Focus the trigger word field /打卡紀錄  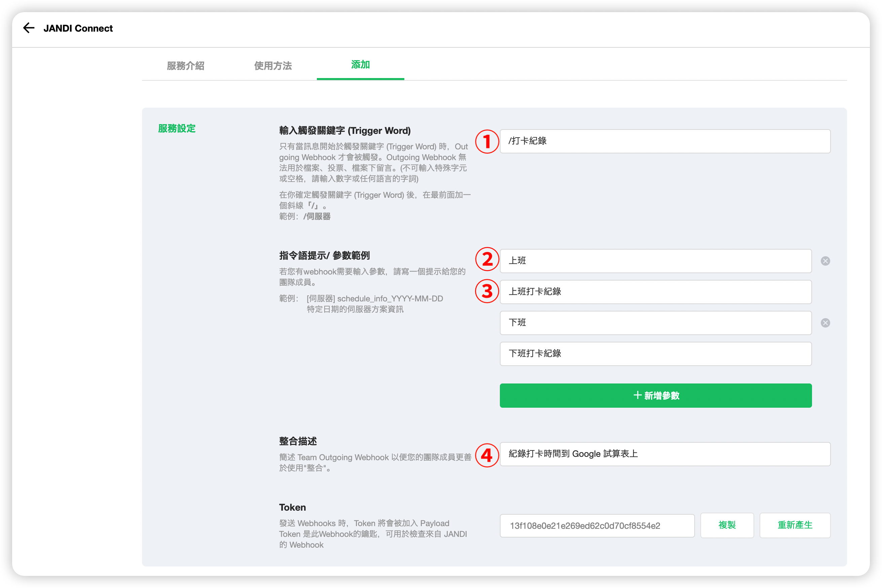(665, 141)
